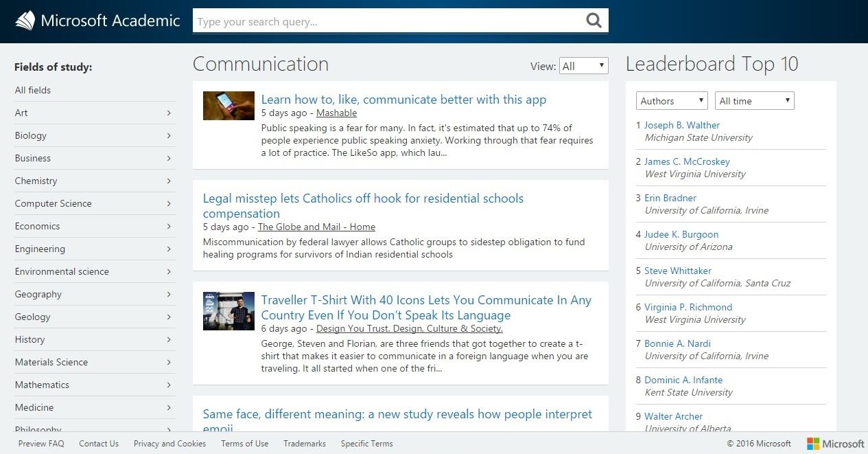Open Judee K. Burgoon author page

coord(681,234)
